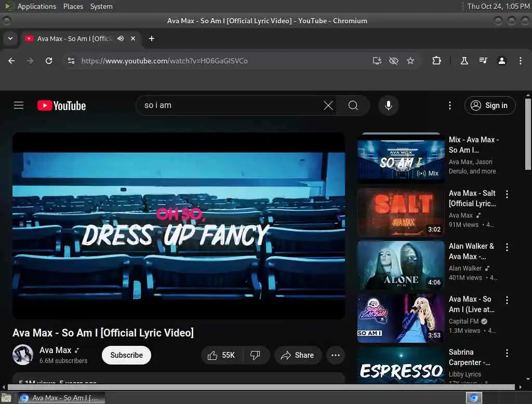
Task: Open options for Alan Walker & Ava Max video
Action: pyautogui.click(x=507, y=247)
